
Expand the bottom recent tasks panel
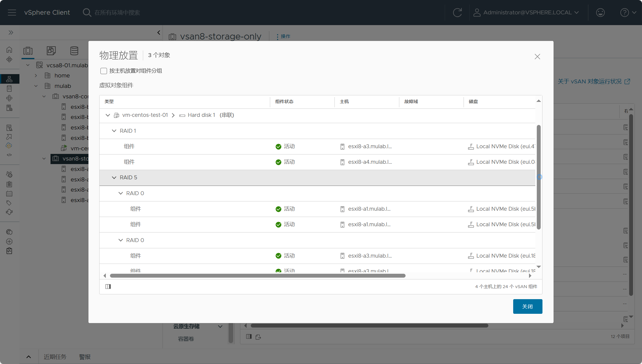[x=29, y=357]
